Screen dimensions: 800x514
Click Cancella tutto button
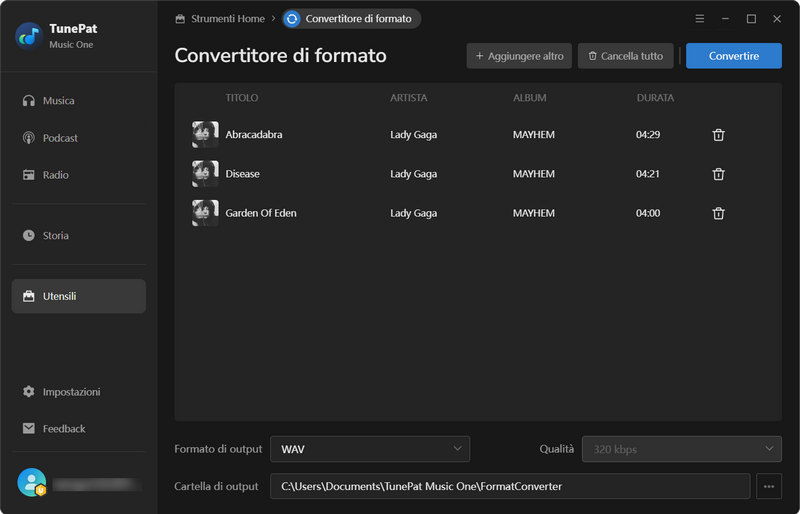point(626,56)
